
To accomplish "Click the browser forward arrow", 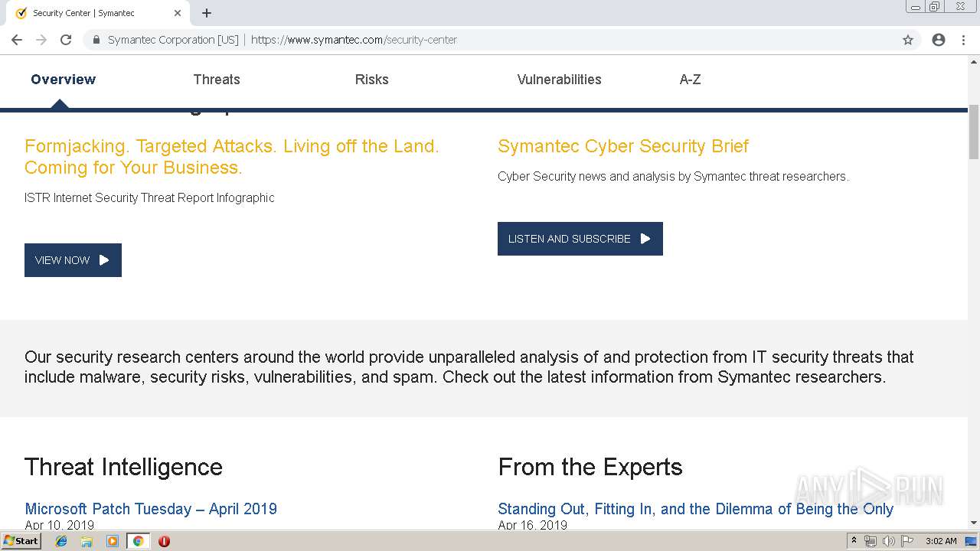I will pos(41,40).
